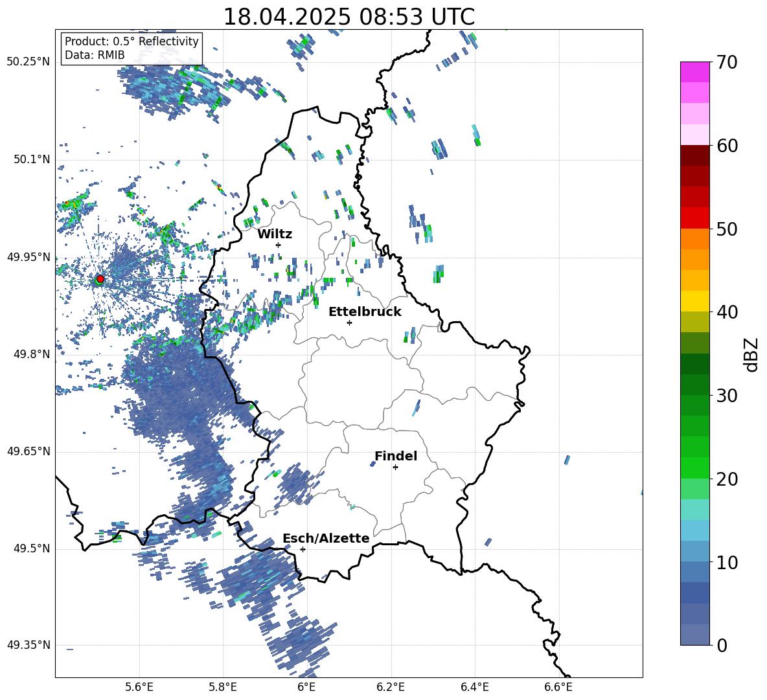Image resolution: width=767 pixels, height=700 pixels.
Task: Click the 50.1°N latitude label
Action: (32, 160)
